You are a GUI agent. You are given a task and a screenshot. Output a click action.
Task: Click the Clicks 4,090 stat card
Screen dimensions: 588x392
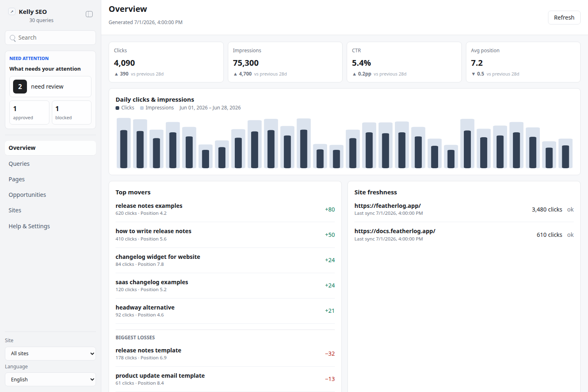(x=166, y=62)
